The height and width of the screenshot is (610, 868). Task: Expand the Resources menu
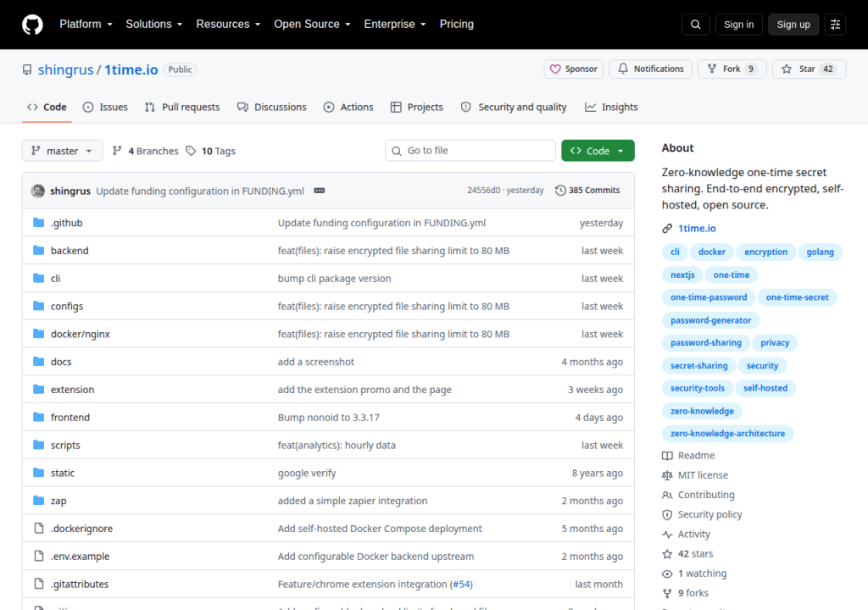(228, 25)
